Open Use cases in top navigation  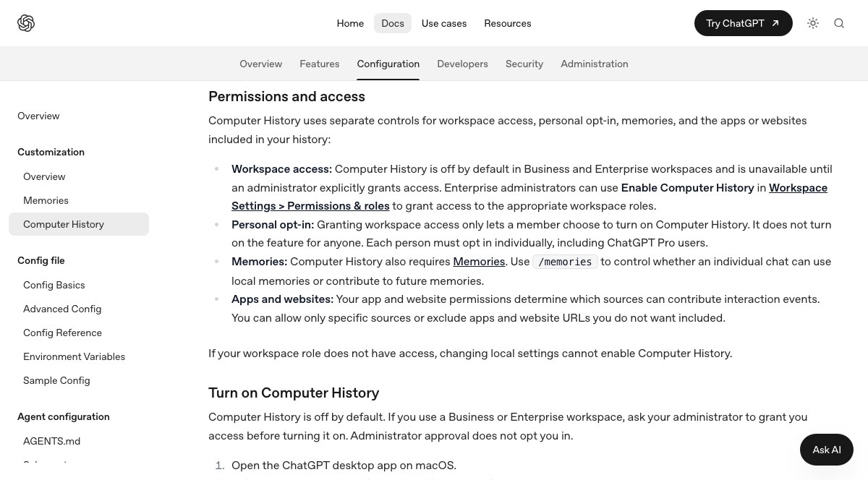[x=444, y=23]
